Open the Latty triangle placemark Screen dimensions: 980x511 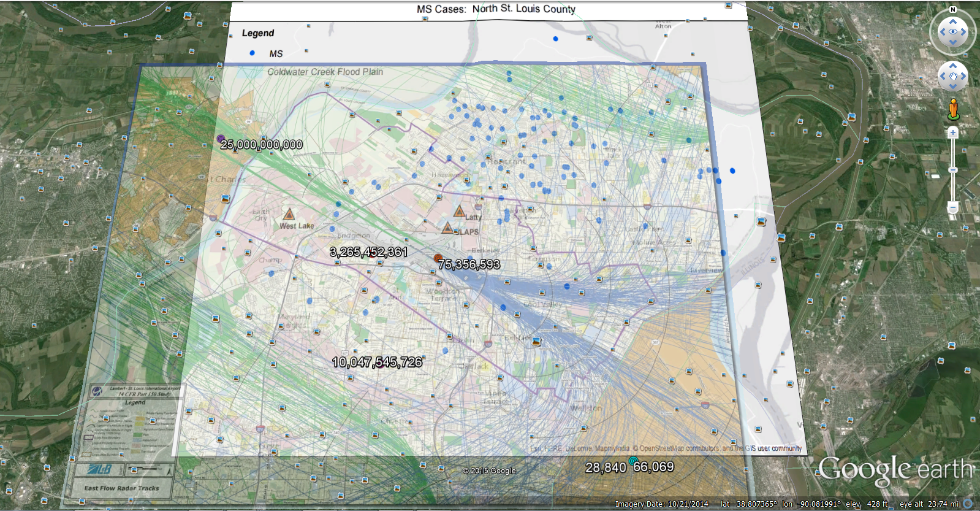pyautogui.click(x=459, y=211)
